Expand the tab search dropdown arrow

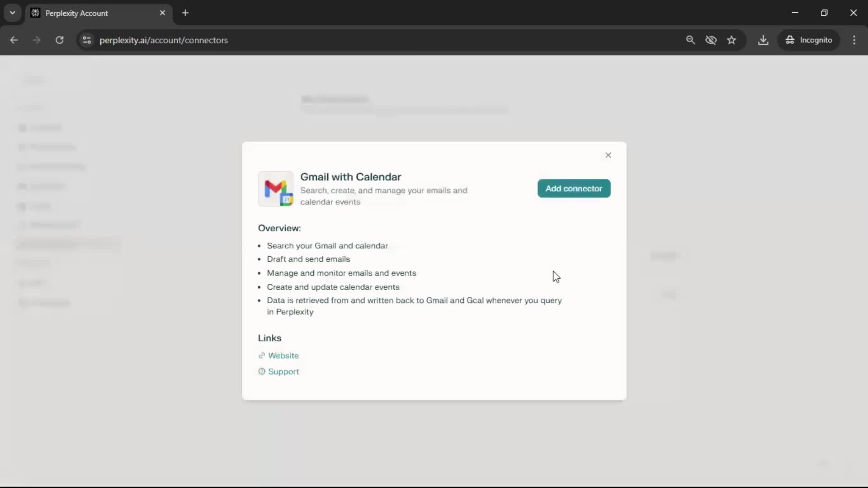click(13, 13)
